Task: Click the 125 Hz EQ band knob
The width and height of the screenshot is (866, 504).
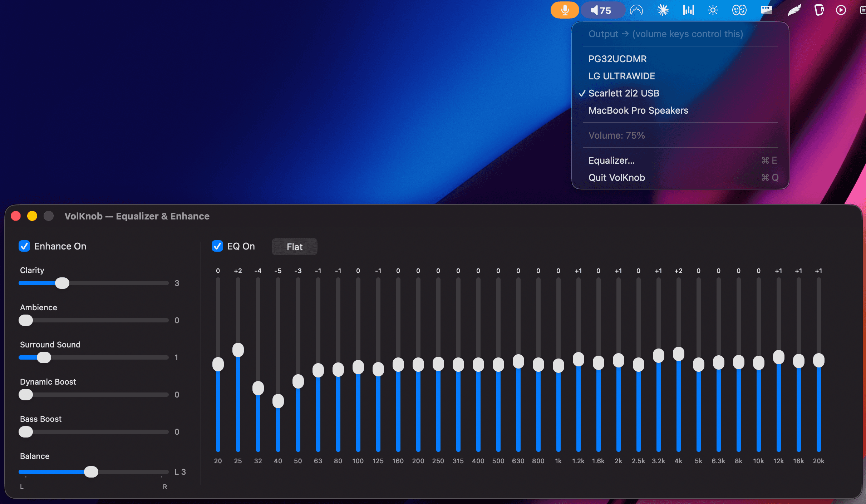Action: click(x=378, y=369)
